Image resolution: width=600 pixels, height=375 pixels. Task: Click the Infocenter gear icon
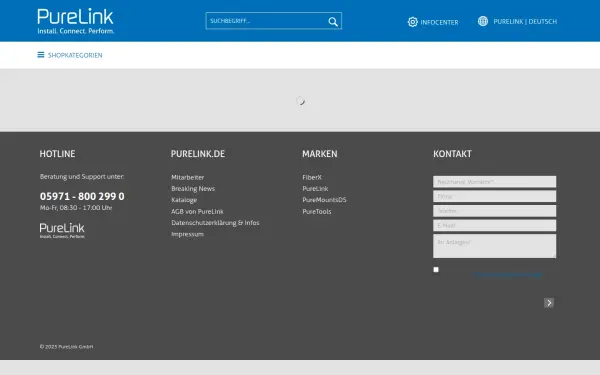[412, 22]
